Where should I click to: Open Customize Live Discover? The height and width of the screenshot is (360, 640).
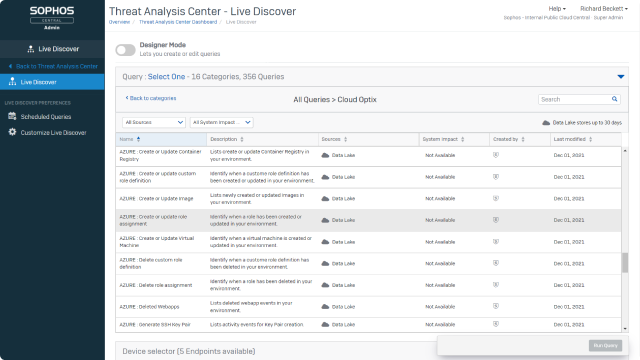click(x=53, y=133)
